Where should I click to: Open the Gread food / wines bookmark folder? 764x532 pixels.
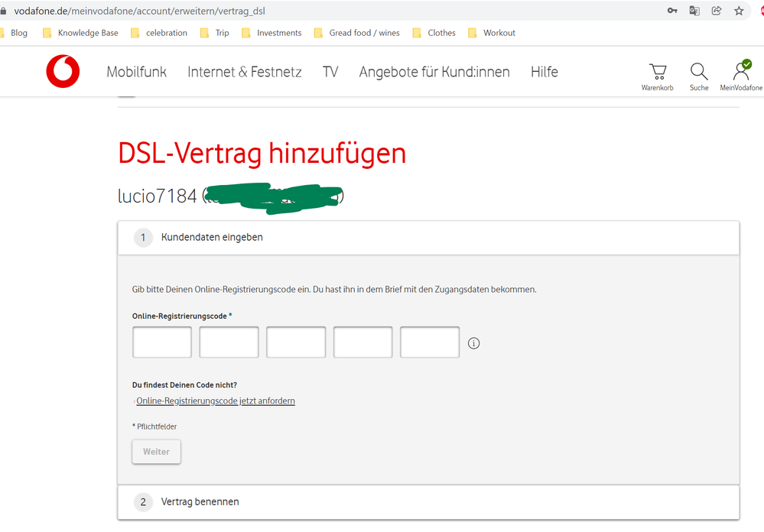point(357,33)
